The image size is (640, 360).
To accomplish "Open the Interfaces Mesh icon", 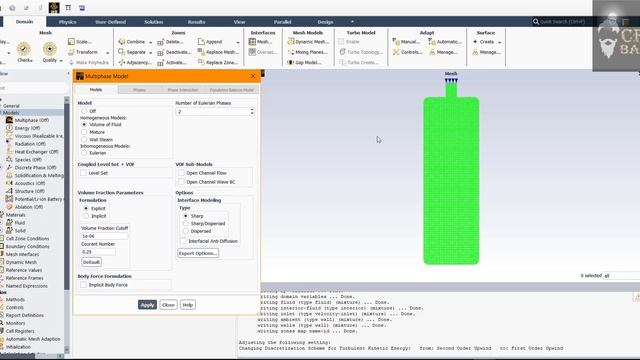I will pyautogui.click(x=252, y=42).
